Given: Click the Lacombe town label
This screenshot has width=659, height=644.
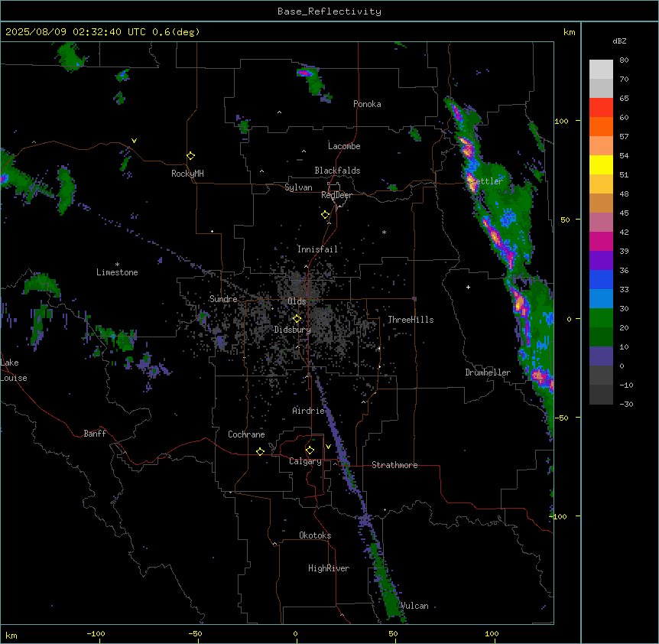Looking at the screenshot, I should coord(344,146).
